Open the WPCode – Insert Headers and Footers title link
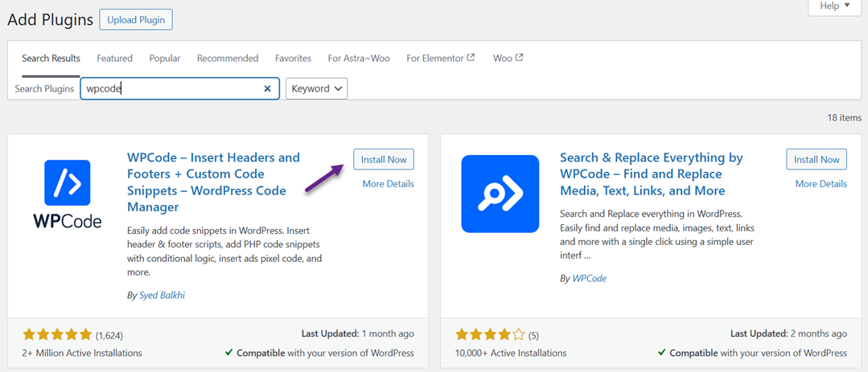Screen dimensions: 868x372 pos(214,182)
